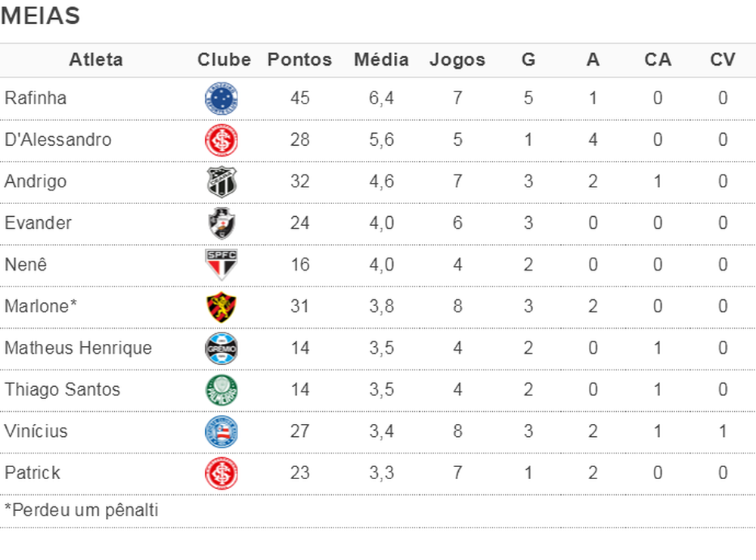Click the Sport Recife crest next to Marlone
Screen dimensions: 756x560
coord(222,307)
